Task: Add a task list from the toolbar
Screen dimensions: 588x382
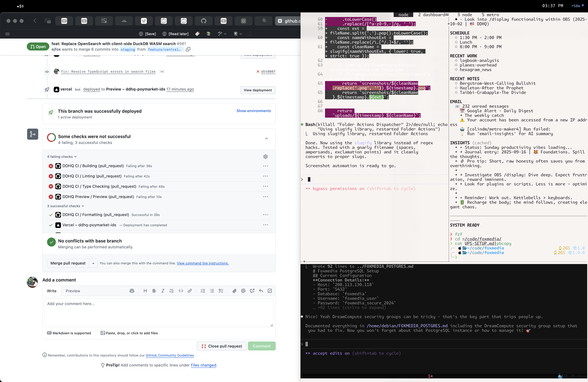Action: click(221, 291)
